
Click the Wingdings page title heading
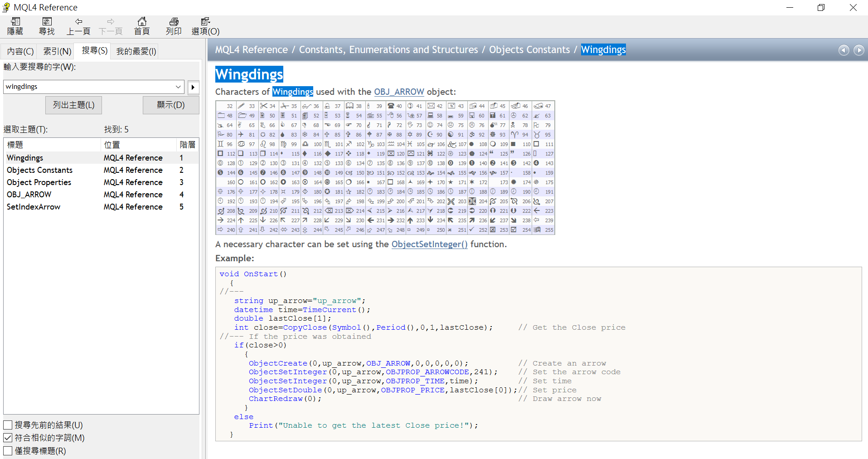point(249,74)
